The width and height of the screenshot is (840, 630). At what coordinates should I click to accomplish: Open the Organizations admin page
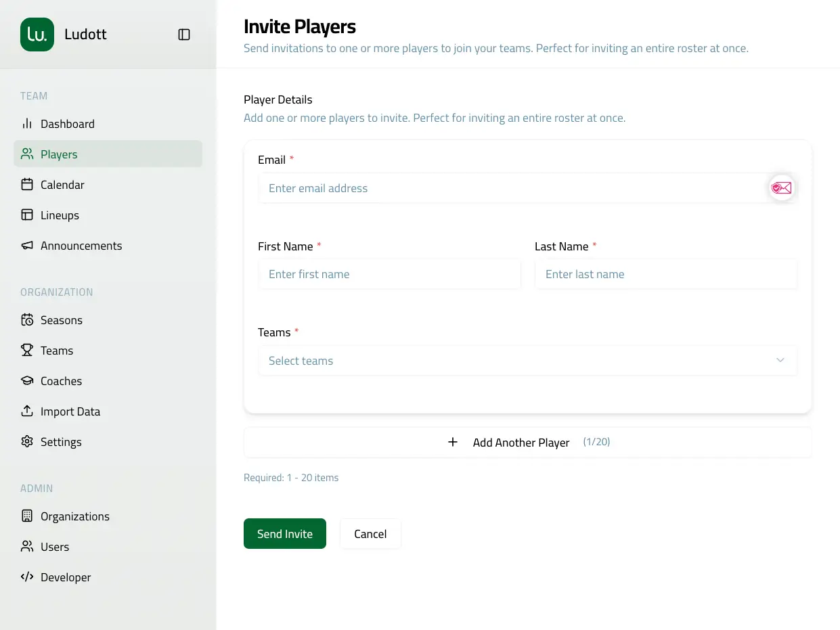pos(76,516)
